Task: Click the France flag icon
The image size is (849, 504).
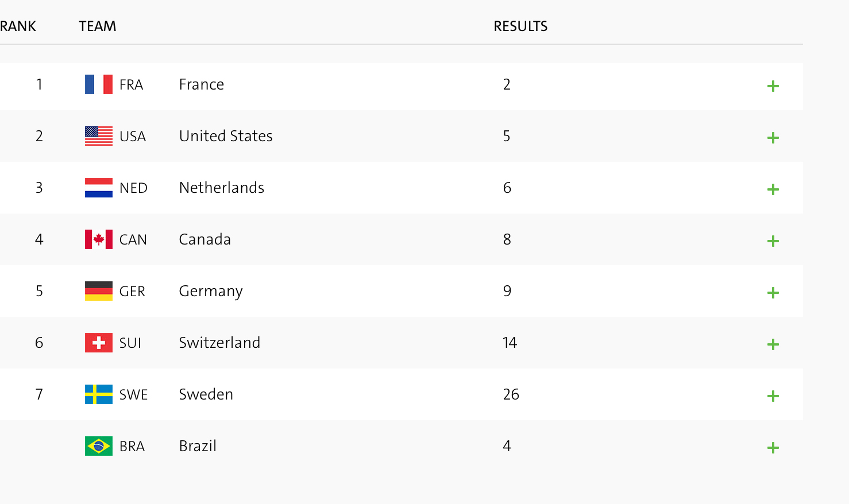Action: pyautogui.click(x=99, y=84)
